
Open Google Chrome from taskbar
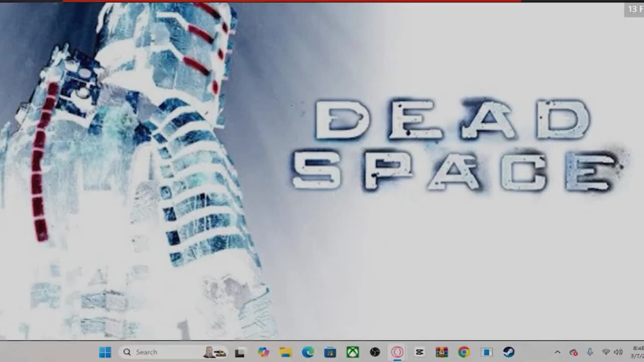click(x=464, y=352)
